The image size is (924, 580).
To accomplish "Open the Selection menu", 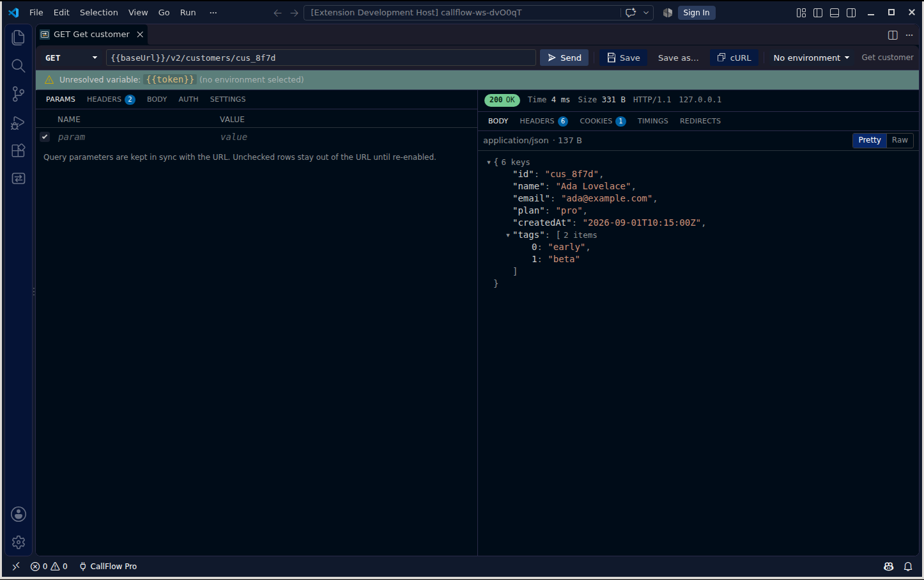I will click(98, 13).
